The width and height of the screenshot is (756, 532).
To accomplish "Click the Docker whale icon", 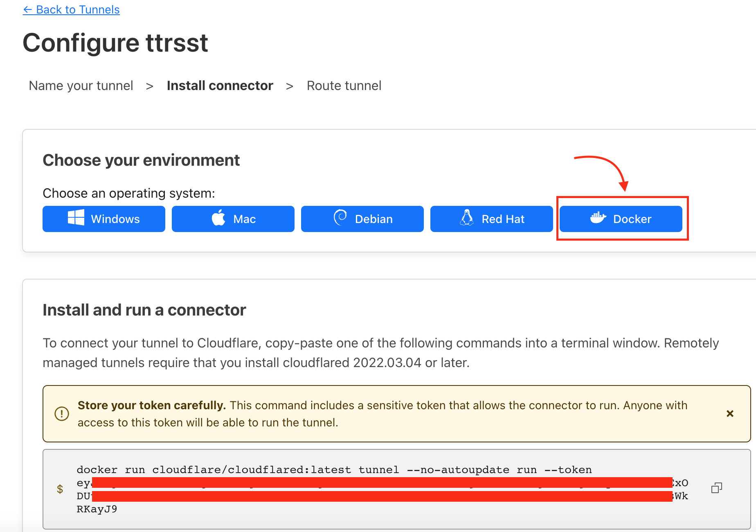I will click(x=598, y=218).
